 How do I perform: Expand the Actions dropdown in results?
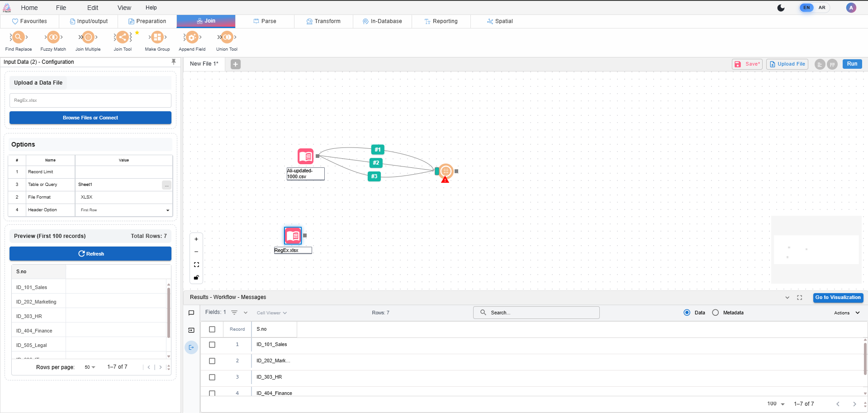click(x=846, y=313)
